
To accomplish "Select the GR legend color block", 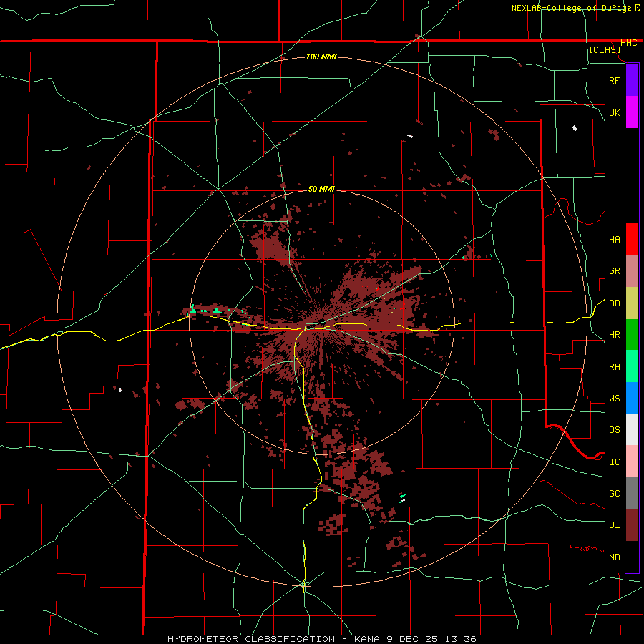I will coord(632,271).
